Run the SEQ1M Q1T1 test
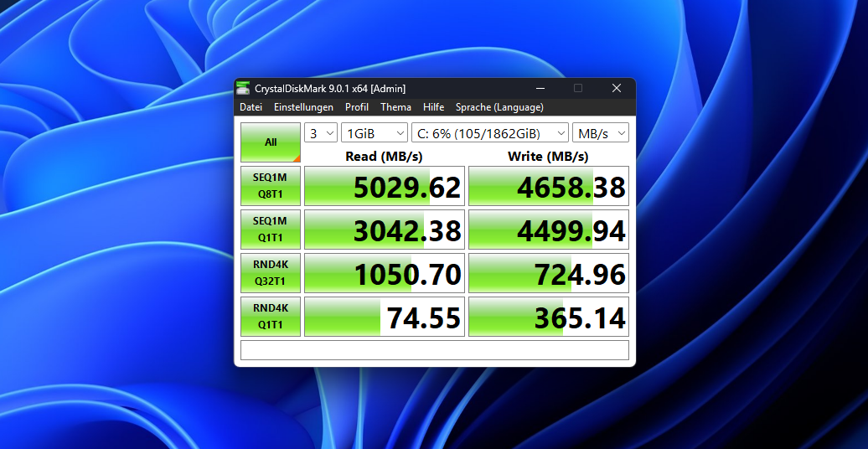This screenshot has height=449, width=868. pyautogui.click(x=271, y=230)
